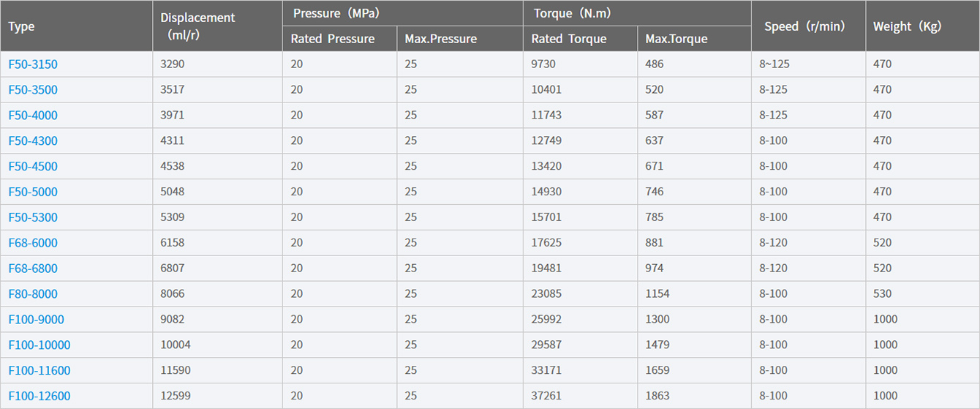Select the F100-10000 model link
The height and width of the screenshot is (409, 980).
pos(39,345)
